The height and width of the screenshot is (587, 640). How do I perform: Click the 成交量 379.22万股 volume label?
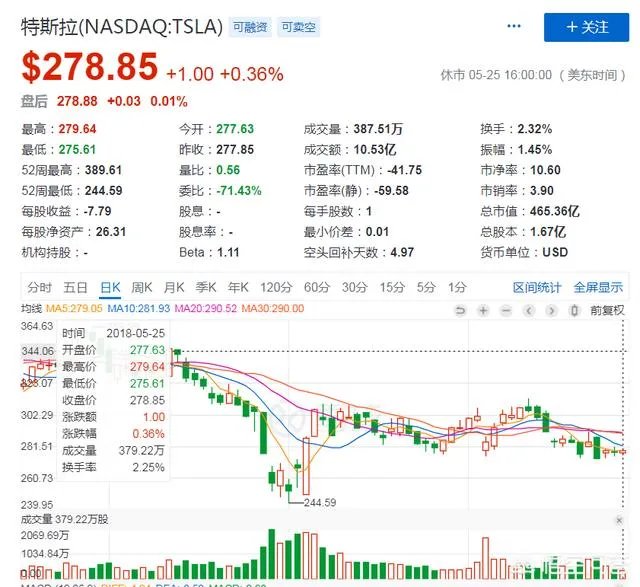[64, 519]
